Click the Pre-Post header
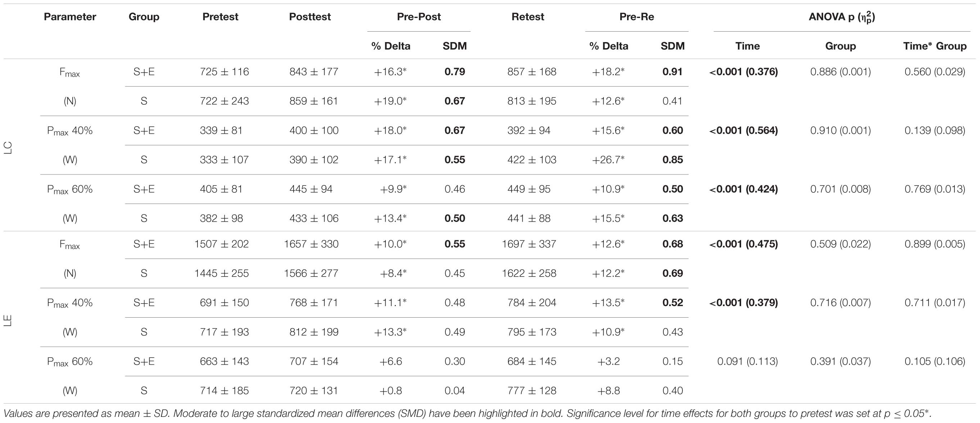This screenshot has width=980, height=423. [419, 17]
